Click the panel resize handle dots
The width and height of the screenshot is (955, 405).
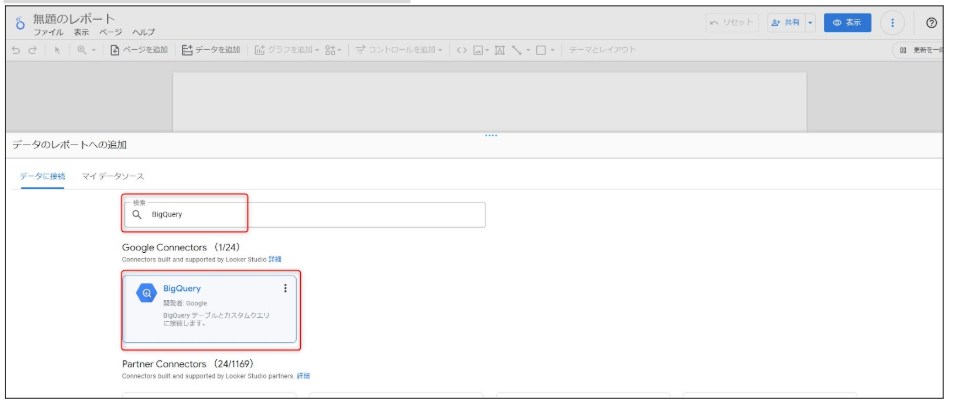point(491,135)
